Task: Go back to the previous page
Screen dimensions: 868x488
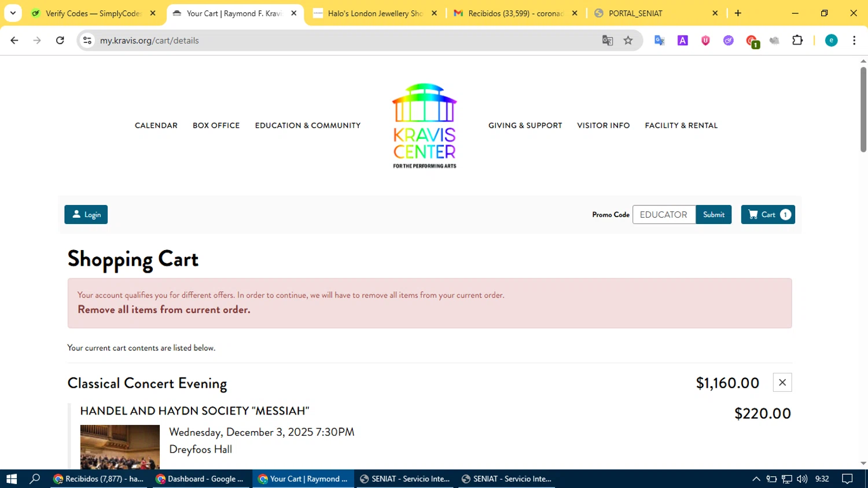Action: click(14, 41)
